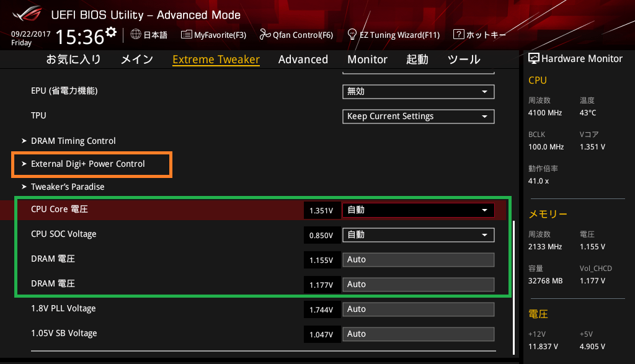Select the CPU SOC Voltage label
This screenshot has height=364, width=635.
point(64,234)
